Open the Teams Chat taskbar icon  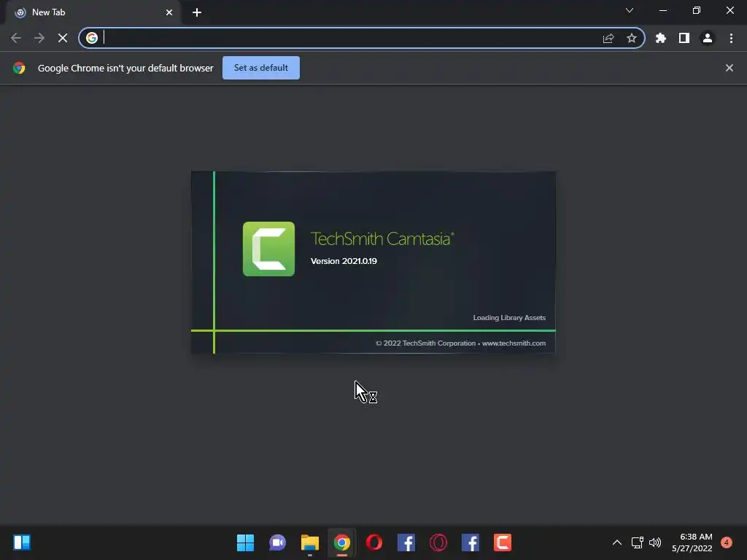point(277,542)
